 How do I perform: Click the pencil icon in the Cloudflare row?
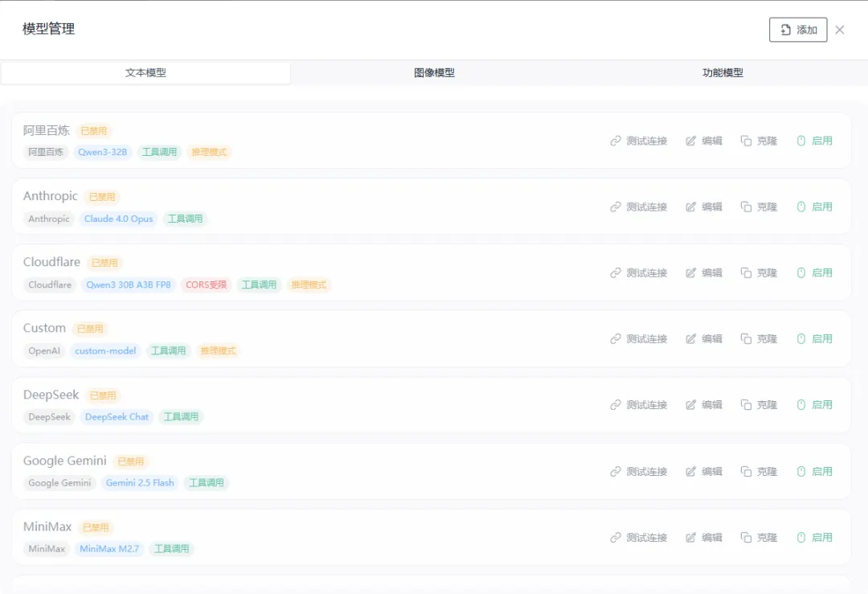click(x=690, y=273)
